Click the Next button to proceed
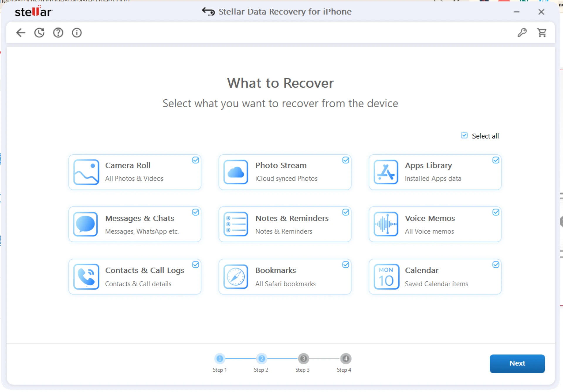 517,363
